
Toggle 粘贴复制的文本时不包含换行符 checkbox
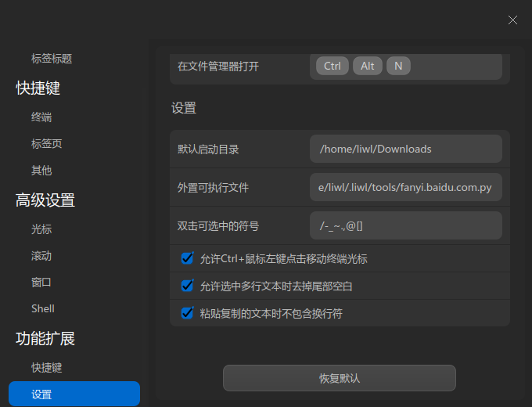tap(187, 313)
